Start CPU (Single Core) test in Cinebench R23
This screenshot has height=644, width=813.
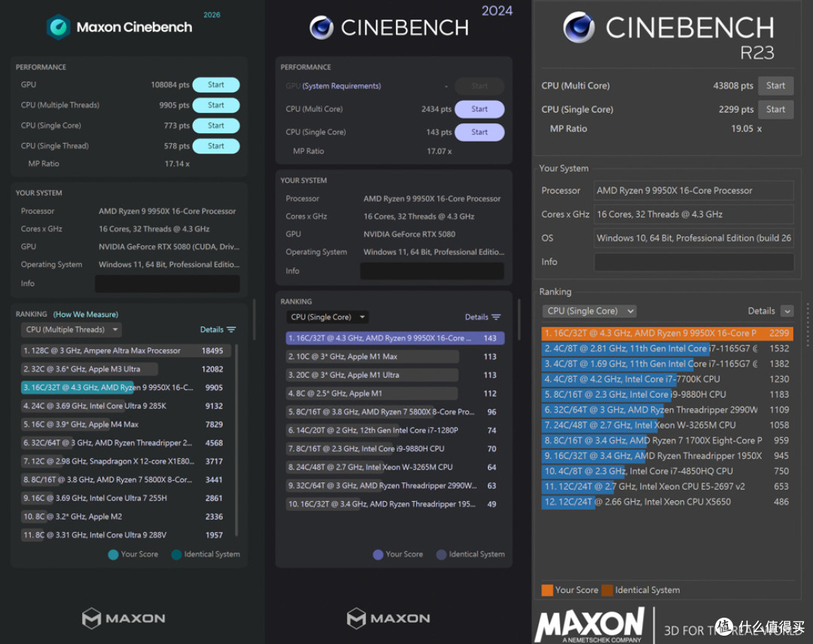tap(775, 109)
